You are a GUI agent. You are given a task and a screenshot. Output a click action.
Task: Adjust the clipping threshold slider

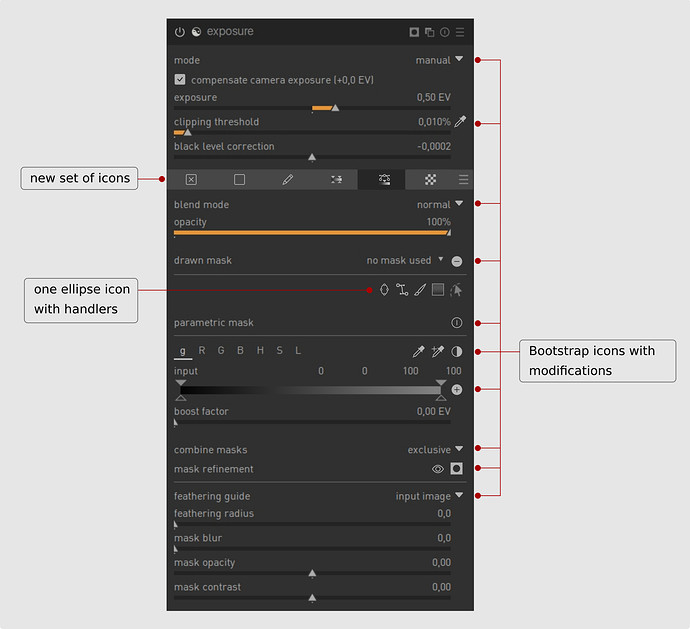pyautogui.click(x=312, y=132)
